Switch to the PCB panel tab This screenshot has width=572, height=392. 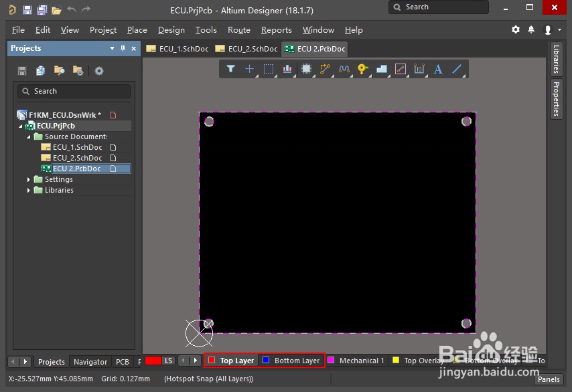pos(122,362)
